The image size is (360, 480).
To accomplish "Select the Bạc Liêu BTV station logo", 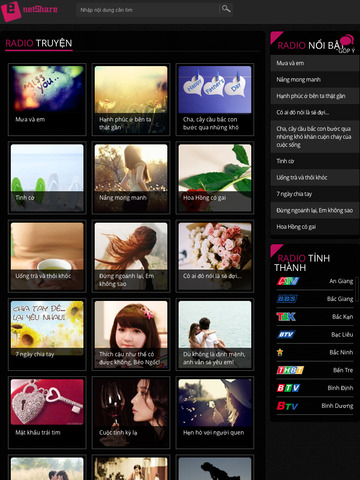I will (x=286, y=334).
